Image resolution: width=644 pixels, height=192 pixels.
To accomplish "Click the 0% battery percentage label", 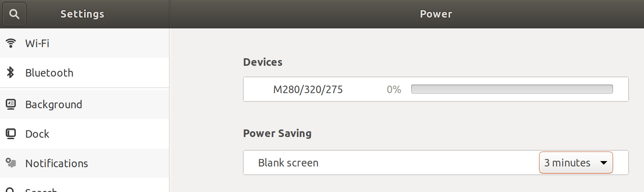I will click(394, 90).
